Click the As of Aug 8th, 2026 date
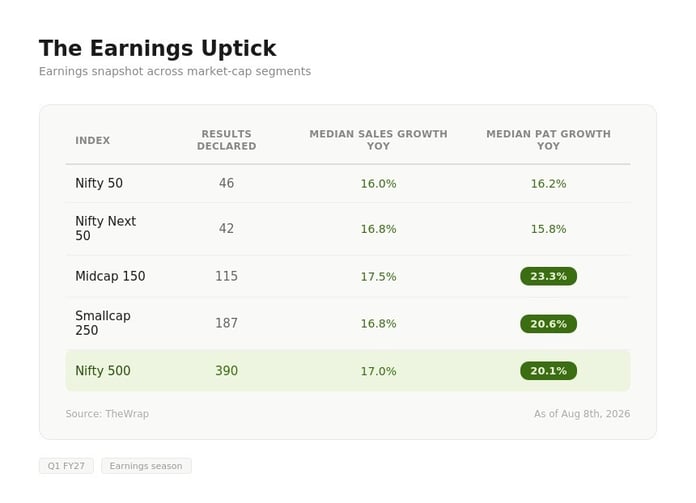The width and height of the screenshot is (696, 503). (x=581, y=414)
